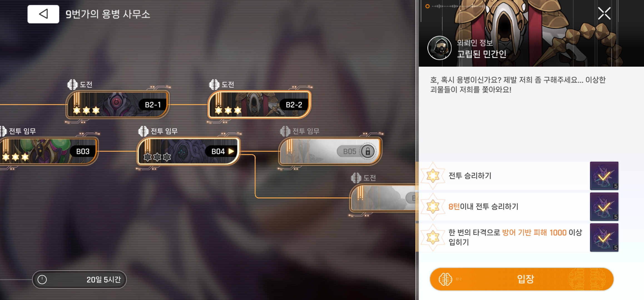Go back with the triangle arrow button
The height and width of the screenshot is (300, 644).
pyautogui.click(x=43, y=14)
